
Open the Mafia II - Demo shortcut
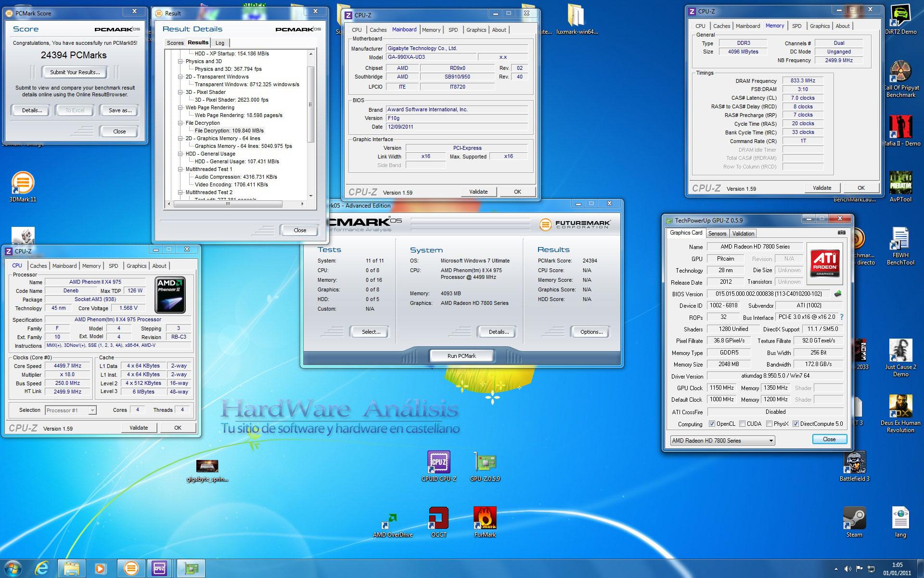coord(900,131)
